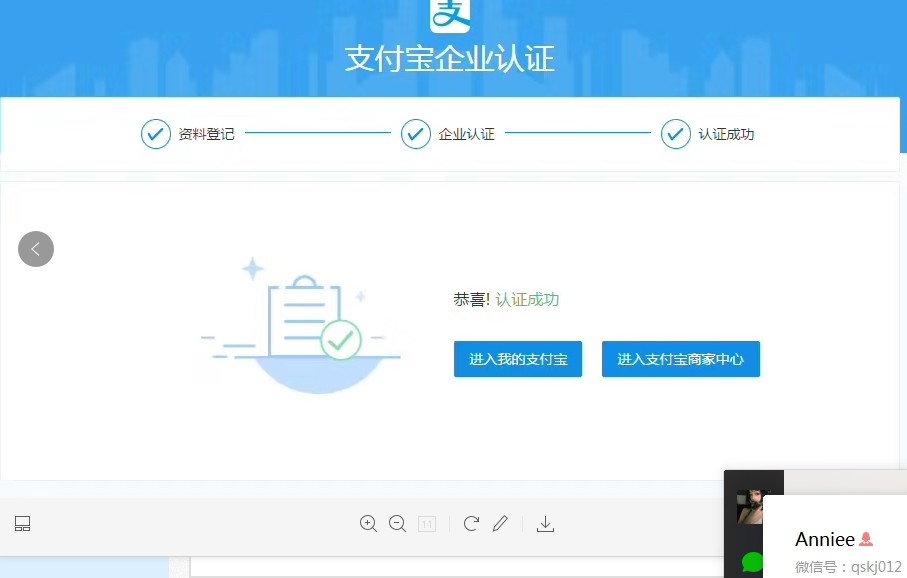The image size is (907, 578).
Task: Click the 支付宝企业认证 page title
Action: coord(450,59)
